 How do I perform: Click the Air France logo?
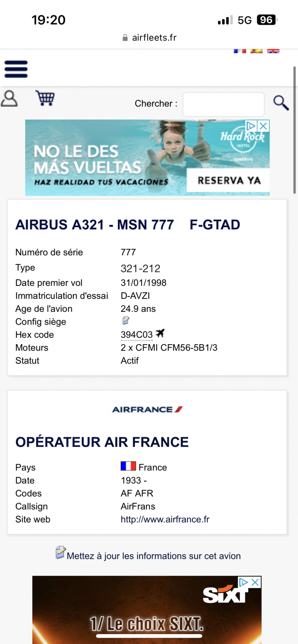tap(147, 409)
